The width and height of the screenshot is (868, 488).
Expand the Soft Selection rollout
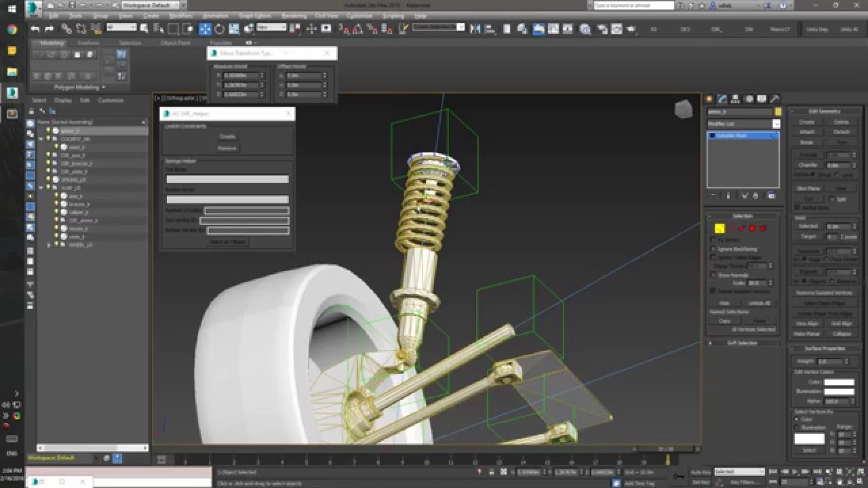[x=742, y=343]
